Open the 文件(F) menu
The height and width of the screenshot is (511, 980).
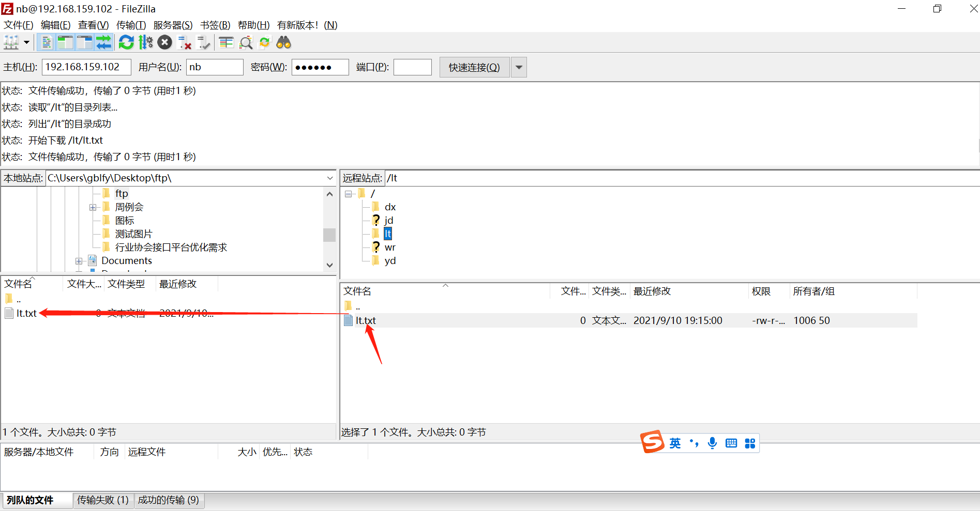click(19, 25)
